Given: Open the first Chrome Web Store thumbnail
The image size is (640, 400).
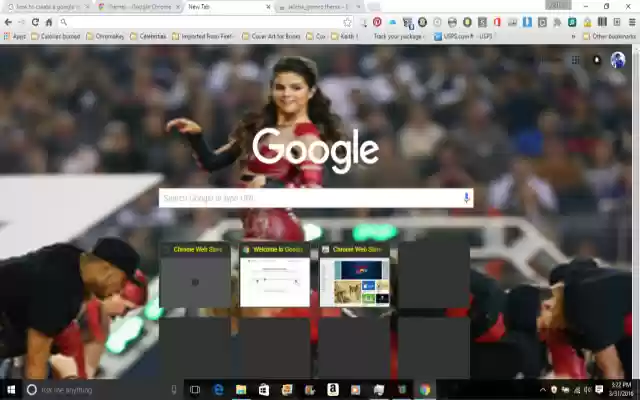Looking at the screenshot, I should (x=195, y=276).
